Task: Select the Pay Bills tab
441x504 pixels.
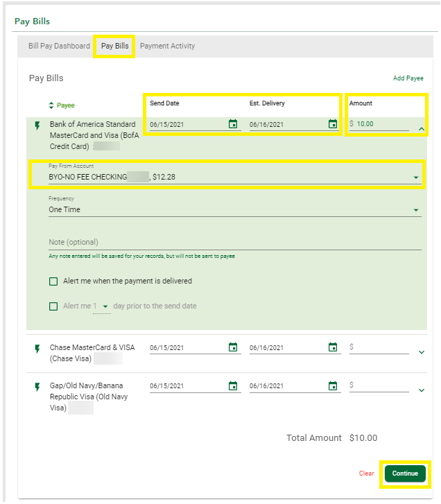Action: pos(114,46)
